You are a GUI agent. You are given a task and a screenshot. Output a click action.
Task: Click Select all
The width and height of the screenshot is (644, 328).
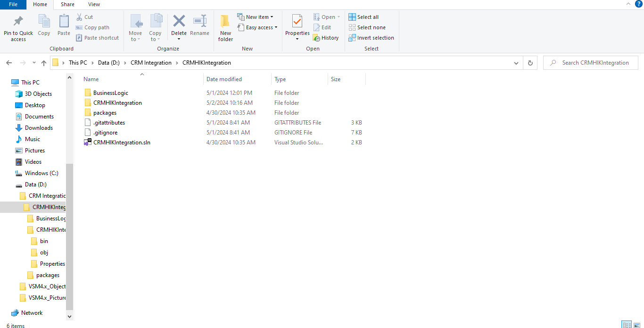tap(363, 17)
